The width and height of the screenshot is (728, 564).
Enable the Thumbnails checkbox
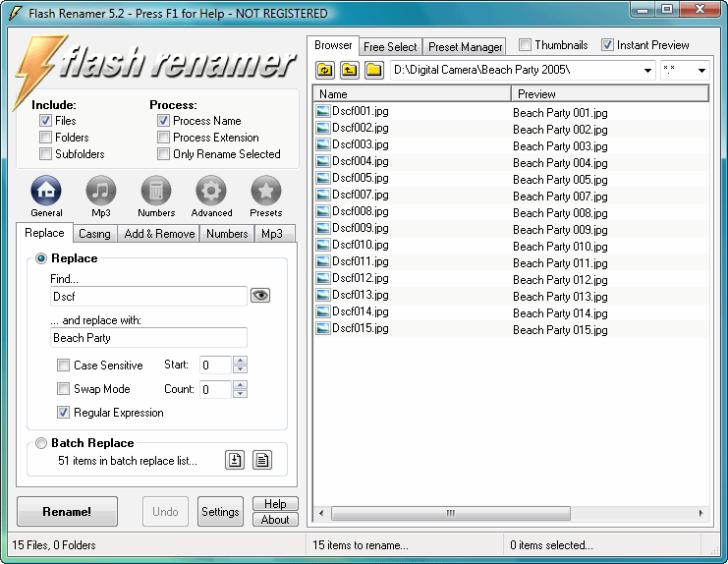525,45
